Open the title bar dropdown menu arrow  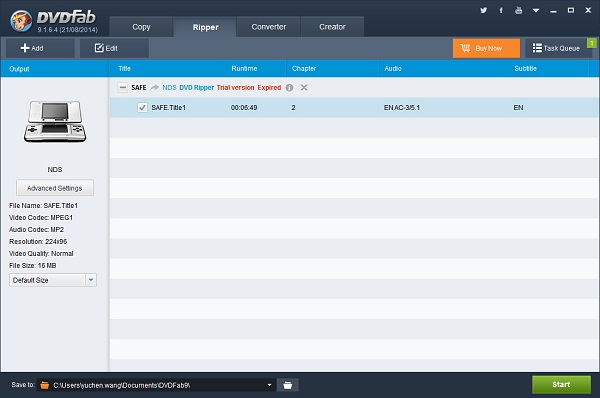point(536,11)
